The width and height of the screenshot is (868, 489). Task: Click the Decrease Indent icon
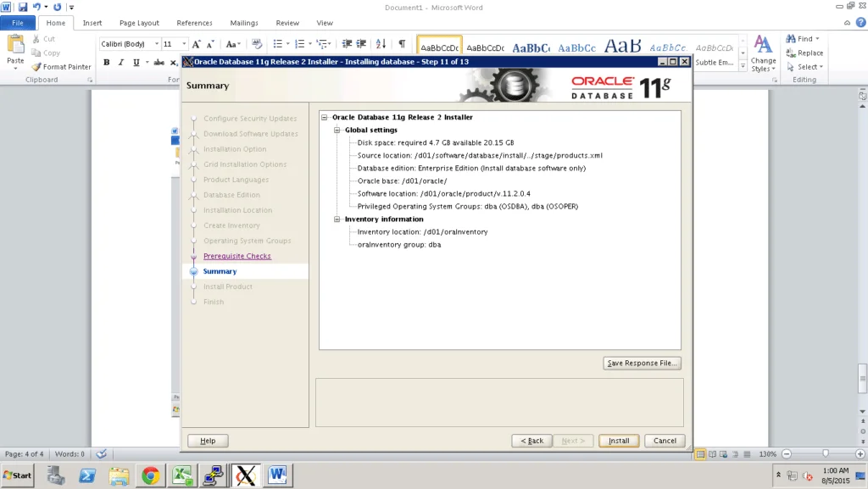[x=347, y=44]
